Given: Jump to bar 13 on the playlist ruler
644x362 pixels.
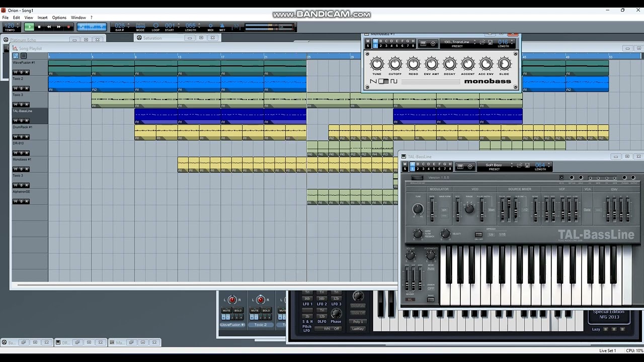Looking at the screenshot, I should (x=179, y=57).
